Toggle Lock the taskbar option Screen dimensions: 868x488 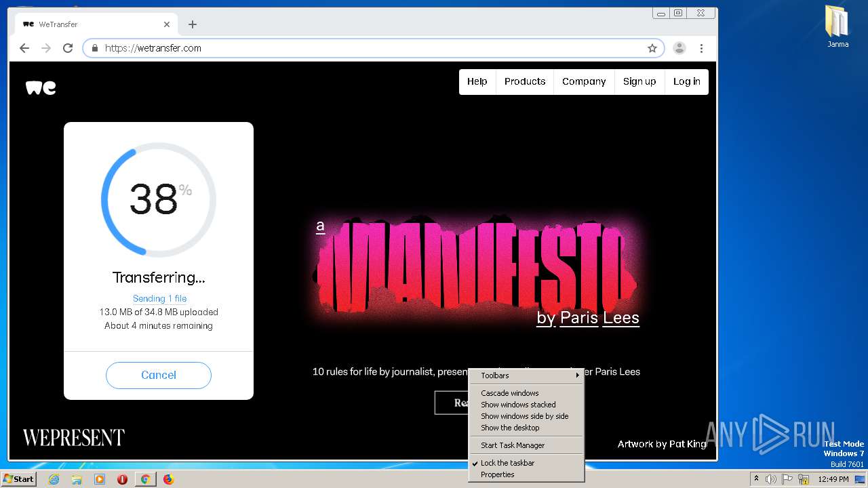point(526,463)
